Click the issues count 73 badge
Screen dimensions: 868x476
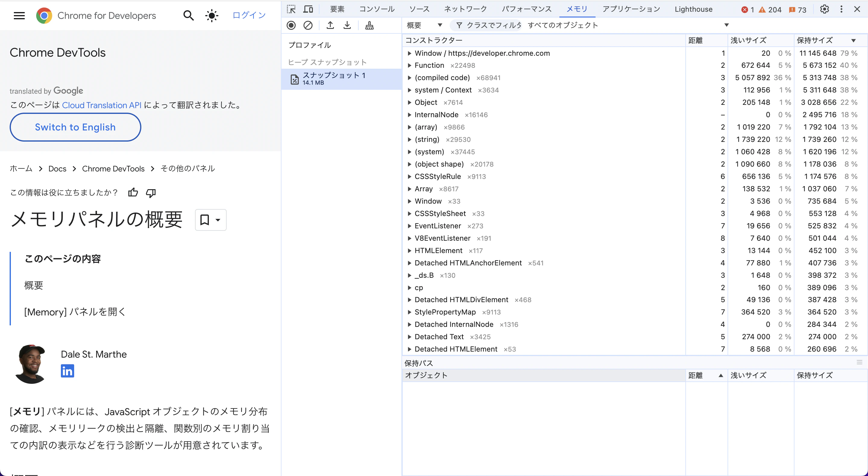[x=797, y=10]
